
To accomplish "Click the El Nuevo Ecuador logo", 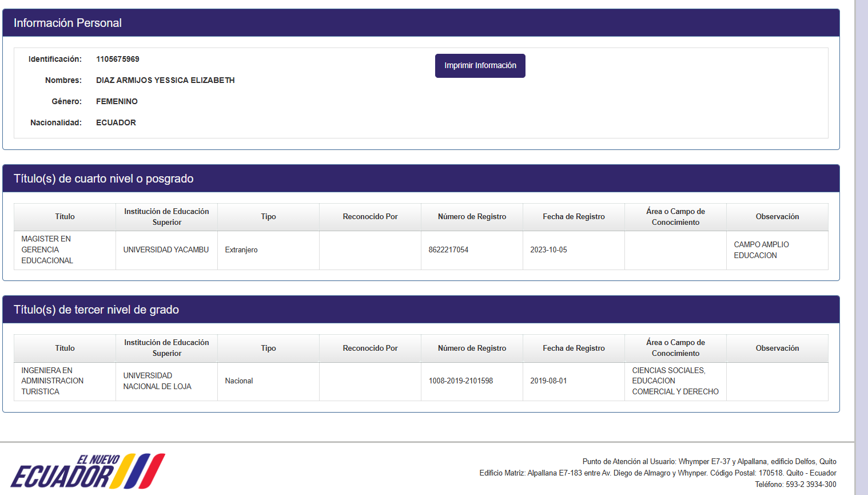I will point(87,471).
